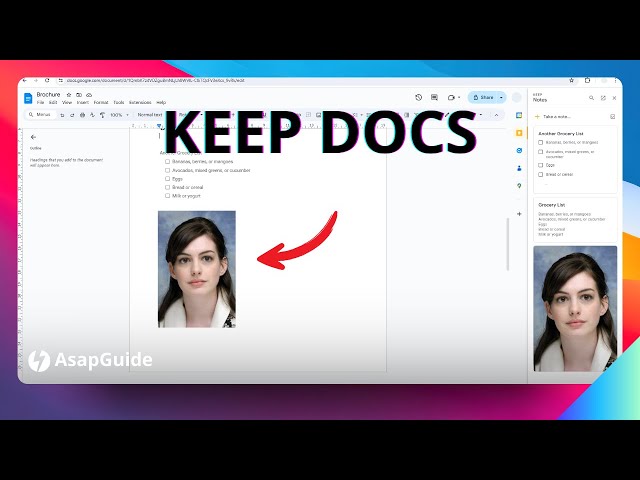Select portrait photo note in Keep panel
Viewport: 640px width, 480px height.
pos(575,309)
